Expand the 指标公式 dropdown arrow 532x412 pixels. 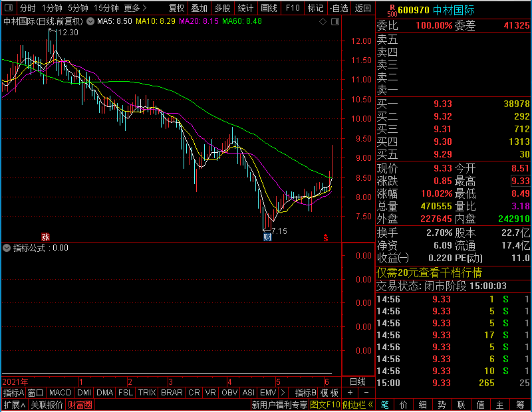(7, 248)
